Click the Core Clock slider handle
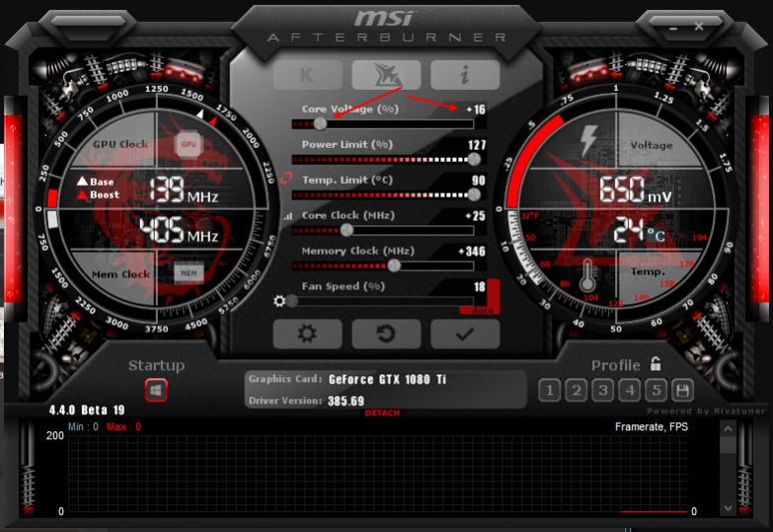This screenshot has width=773, height=532. click(347, 230)
